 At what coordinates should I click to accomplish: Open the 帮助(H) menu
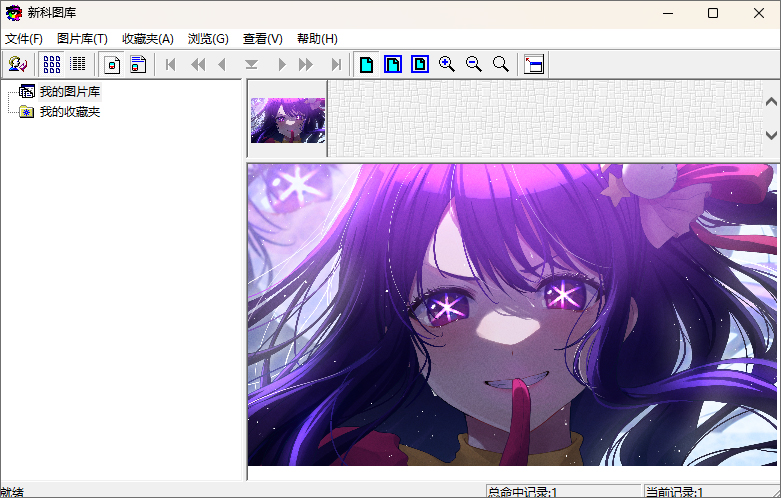point(317,39)
